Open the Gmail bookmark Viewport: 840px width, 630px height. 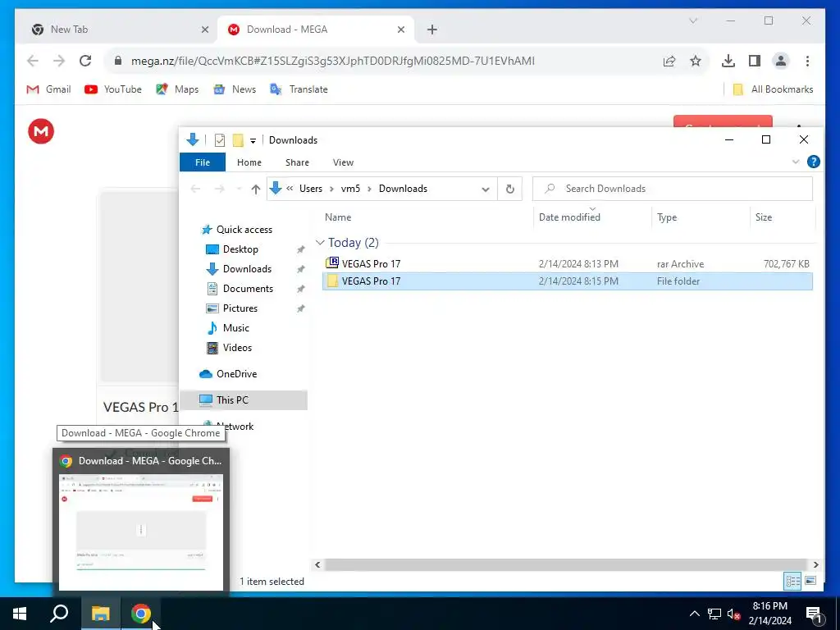pos(48,89)
